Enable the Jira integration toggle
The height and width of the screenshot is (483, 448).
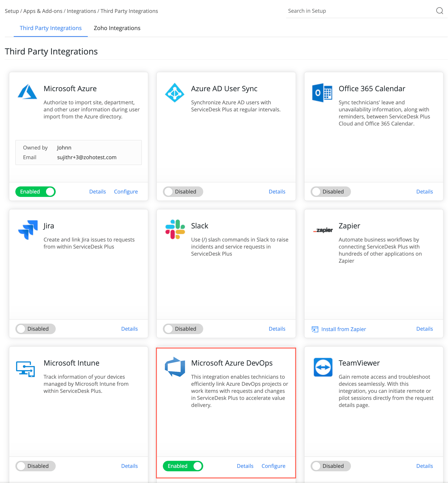click(35, 329)
